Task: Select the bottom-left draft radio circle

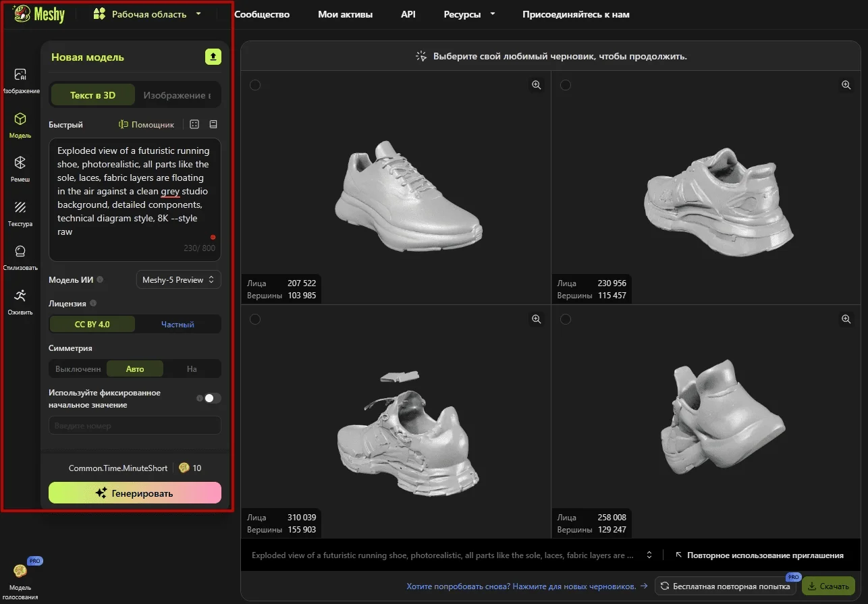Action: 255,319
